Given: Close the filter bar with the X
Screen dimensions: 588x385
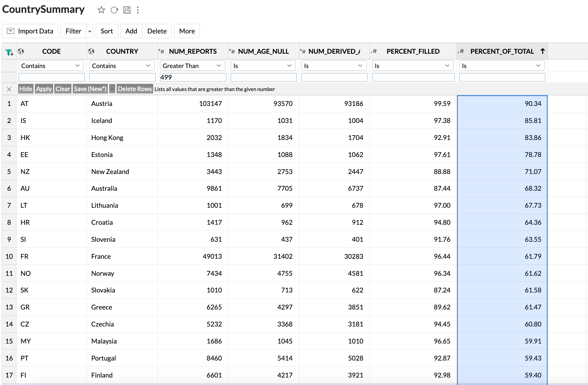Looking at the screenshot, I should (9, 89).
